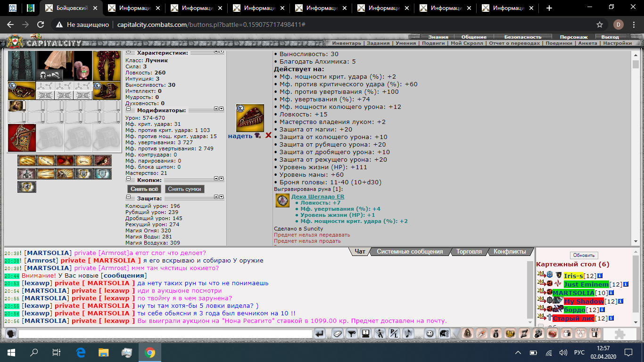Open the Инвентарь submenu link
644x362 pixels.
pos(346,43)
